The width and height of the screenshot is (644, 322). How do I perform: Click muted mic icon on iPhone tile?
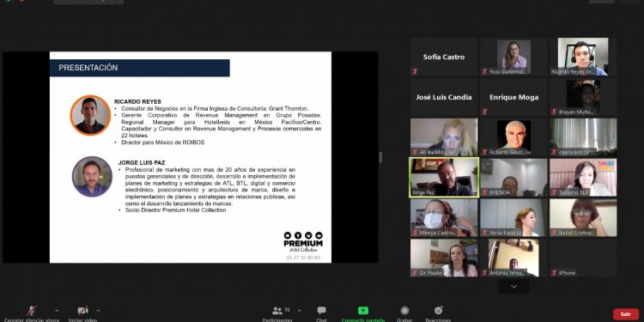coord(554,273)
